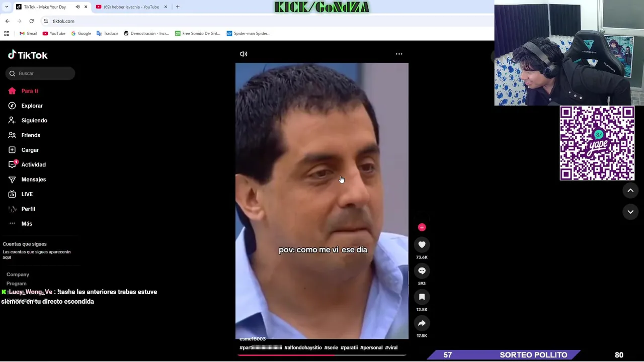Click the Yape QR code image
644x362 pixels.
coord(597,143)
